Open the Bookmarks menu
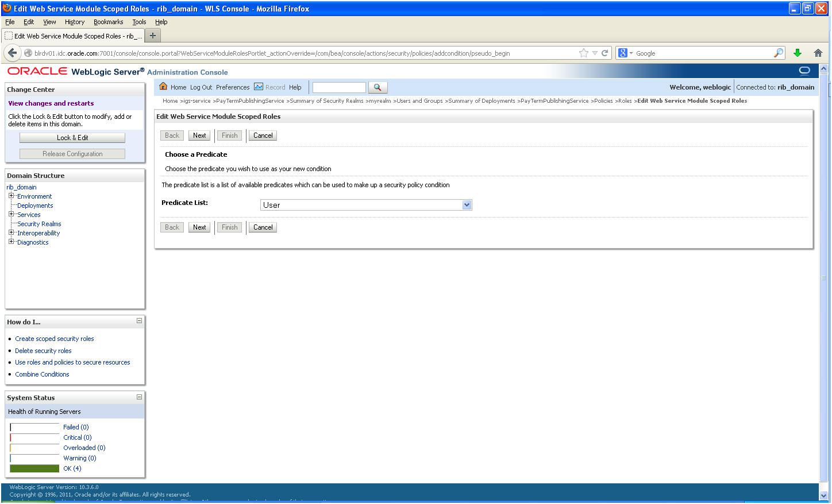The width and height of the screenshot is (832, 504). point(109,22)
